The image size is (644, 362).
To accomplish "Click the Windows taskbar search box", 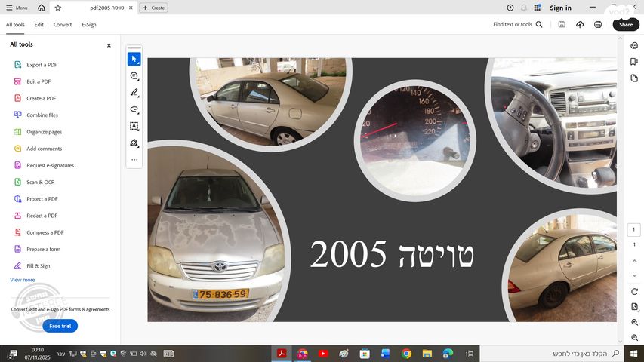I will 552,354.
